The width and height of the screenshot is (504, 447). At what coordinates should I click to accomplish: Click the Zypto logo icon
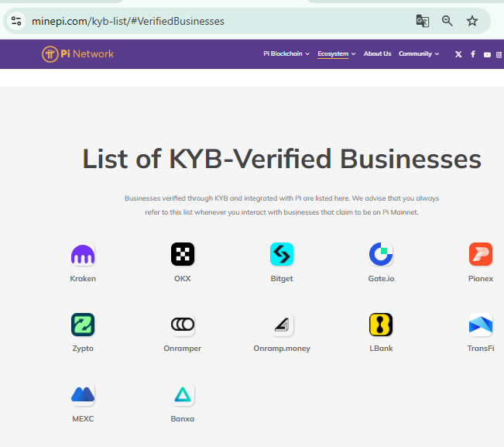83,325
